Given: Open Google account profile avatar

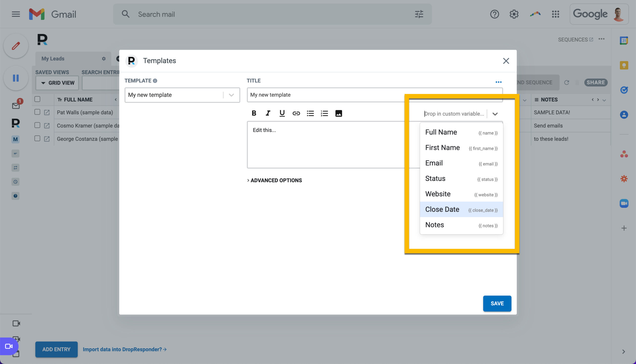Looking at the screenshot, I should click(x=618, y=14).
